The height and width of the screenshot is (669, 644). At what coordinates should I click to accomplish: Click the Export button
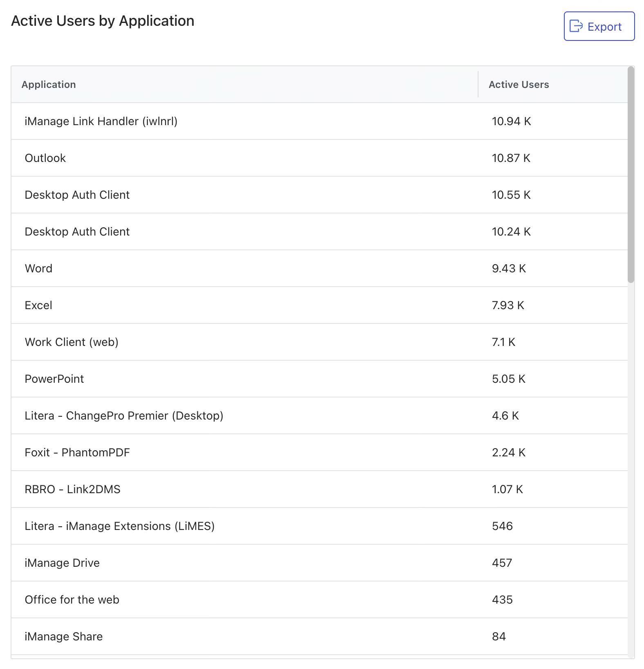coord(599,26)
